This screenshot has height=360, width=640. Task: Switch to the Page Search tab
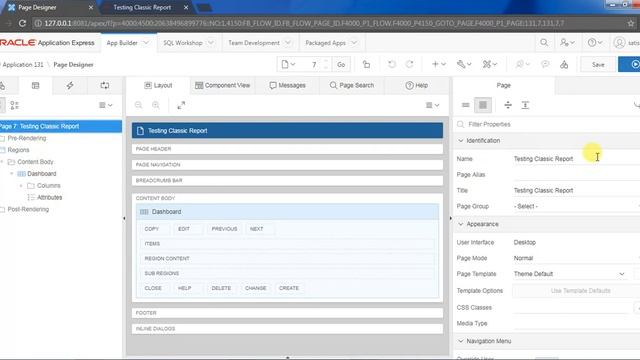(352, 85)
